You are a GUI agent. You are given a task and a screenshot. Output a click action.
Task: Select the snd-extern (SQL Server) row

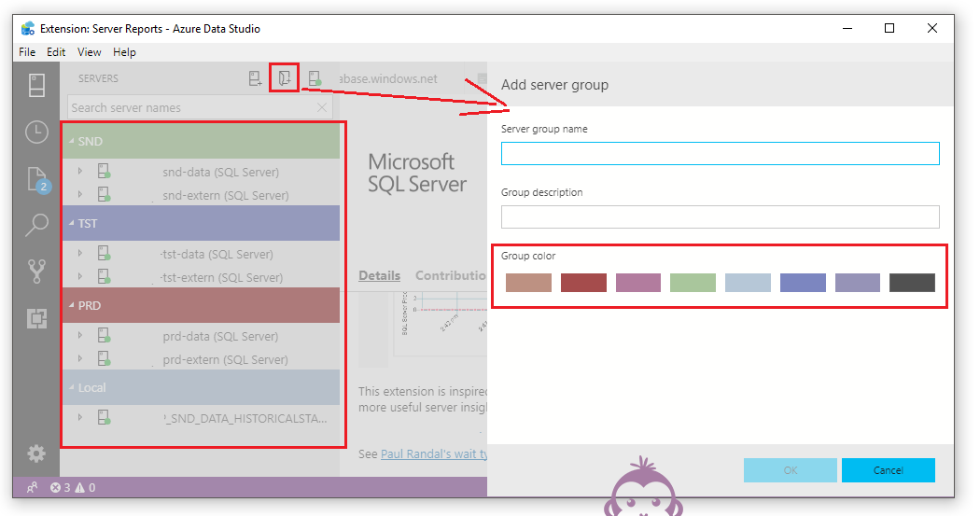coord(202,195)
